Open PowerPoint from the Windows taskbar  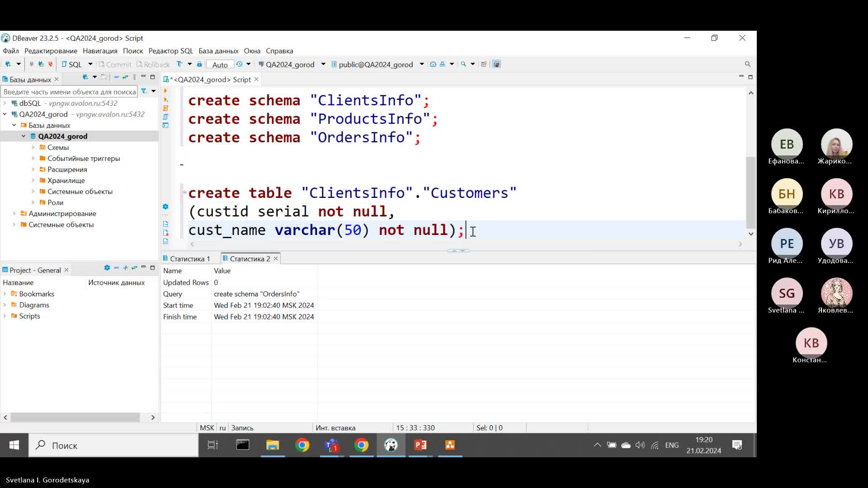(x=421, y=445)
